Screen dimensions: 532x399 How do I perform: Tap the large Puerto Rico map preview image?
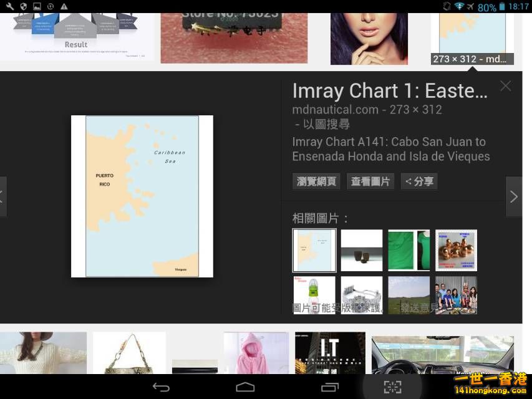[x=142, y=196]
